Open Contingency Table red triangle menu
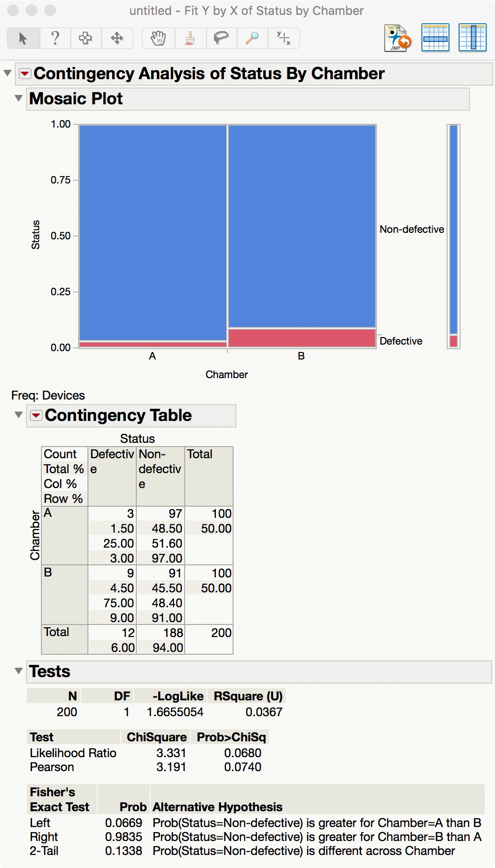Viewport: 495px width, 868px height. click(36, 415)
